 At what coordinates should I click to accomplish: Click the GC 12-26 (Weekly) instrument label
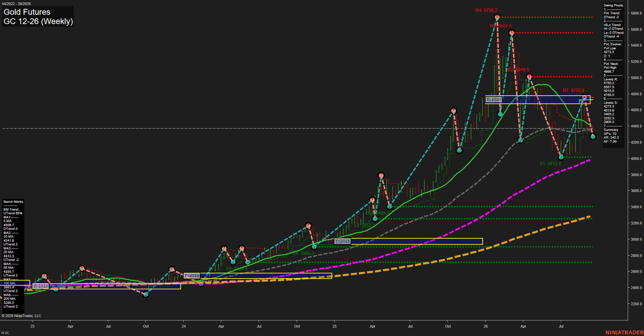coord(38,22)
